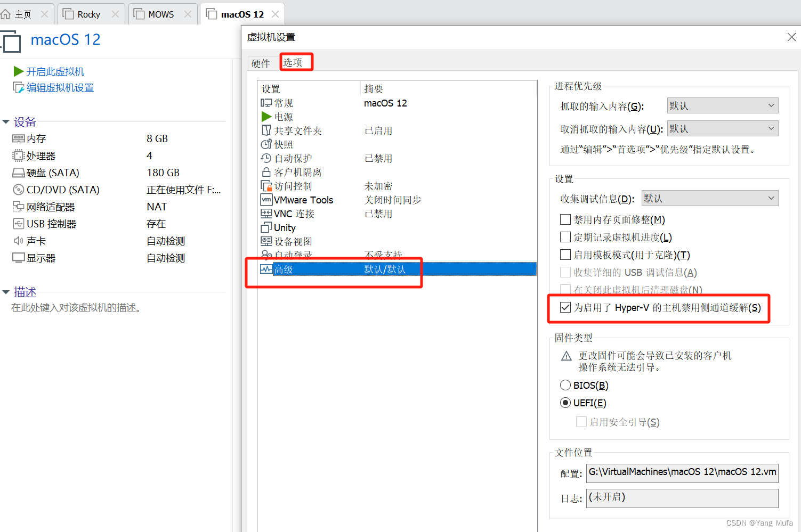Click the edit VM settings (编辑虚拟机设置) icon
This screenshot has width=801, height=532.
pyautogui.click(x=19, y=87)
